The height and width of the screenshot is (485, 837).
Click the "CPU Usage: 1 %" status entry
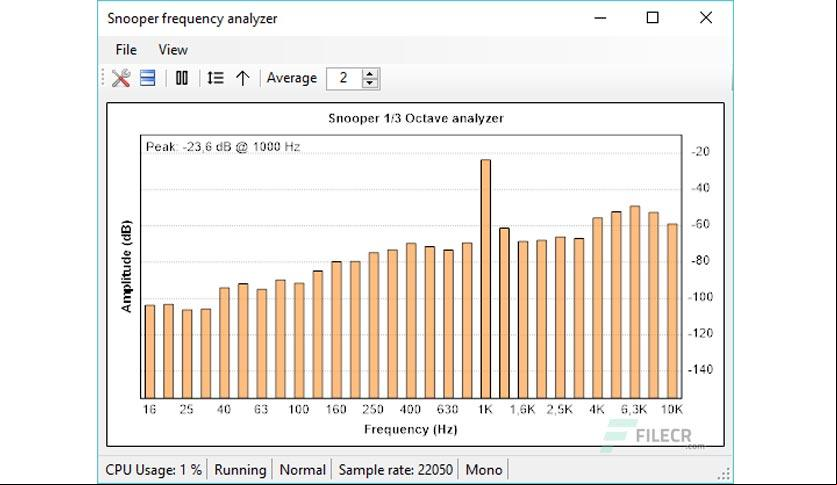[x=153, y=470]
